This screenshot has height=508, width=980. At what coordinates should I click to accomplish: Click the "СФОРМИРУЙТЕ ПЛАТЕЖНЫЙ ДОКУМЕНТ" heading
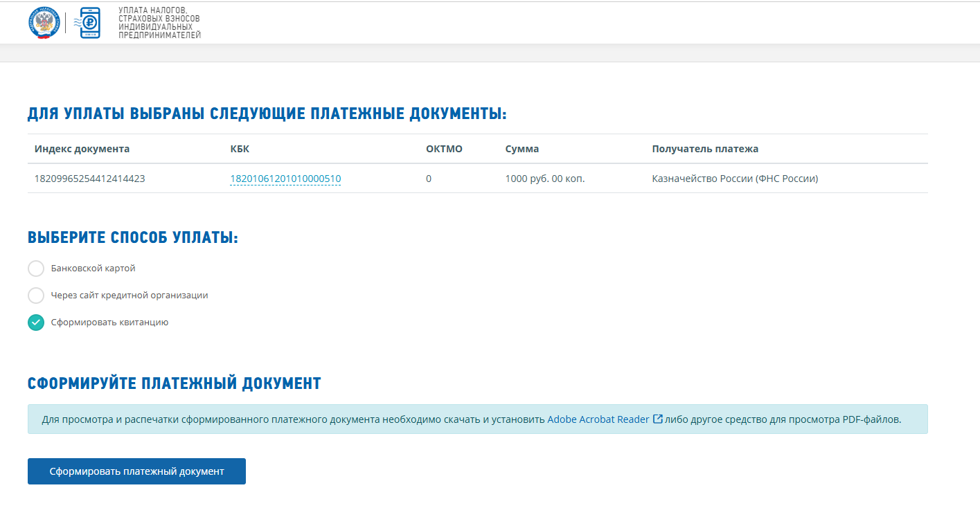[173, 381]
